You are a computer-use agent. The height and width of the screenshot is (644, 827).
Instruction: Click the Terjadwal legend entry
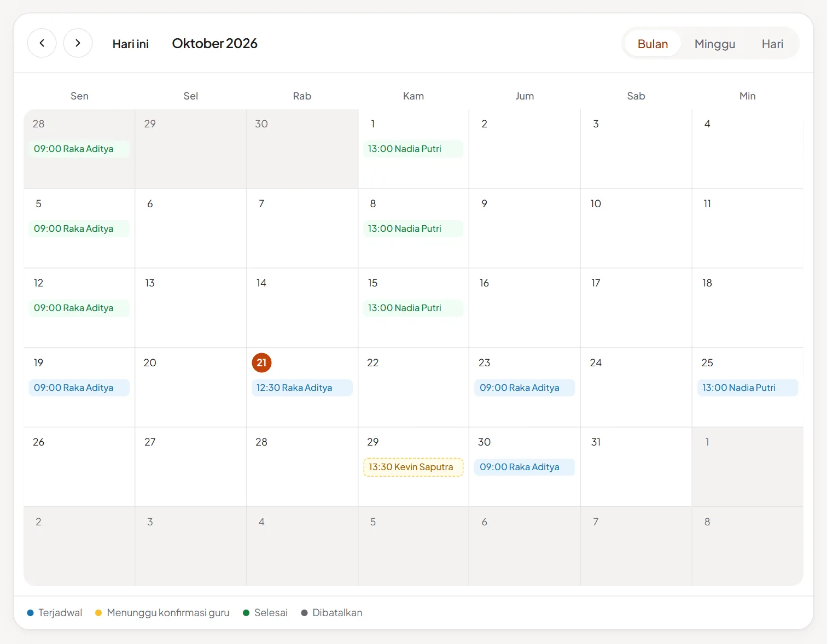click(55, 613)
